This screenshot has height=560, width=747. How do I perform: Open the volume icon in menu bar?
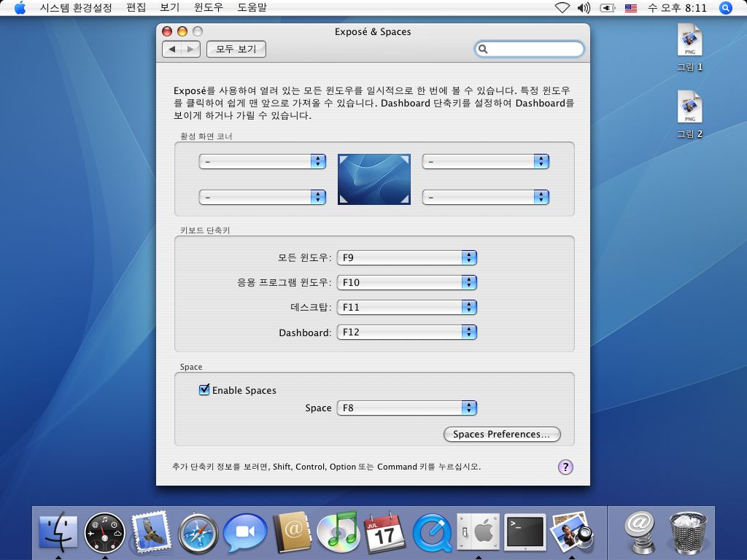tap(584, 8)
